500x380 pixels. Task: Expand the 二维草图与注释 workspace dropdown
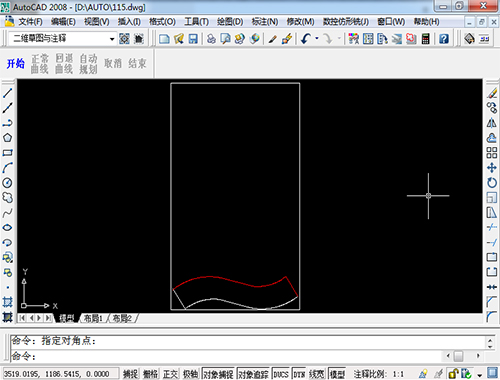coord(112,39)
